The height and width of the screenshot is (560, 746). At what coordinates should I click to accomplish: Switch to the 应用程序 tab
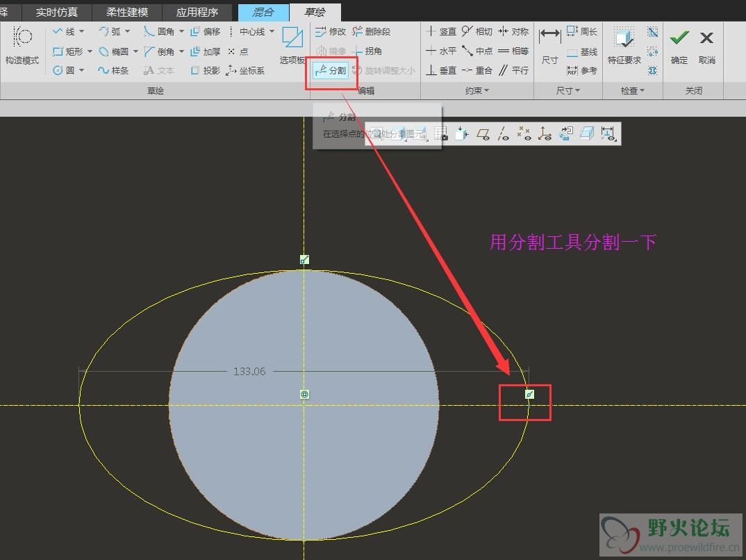click(x=197, y=12)
